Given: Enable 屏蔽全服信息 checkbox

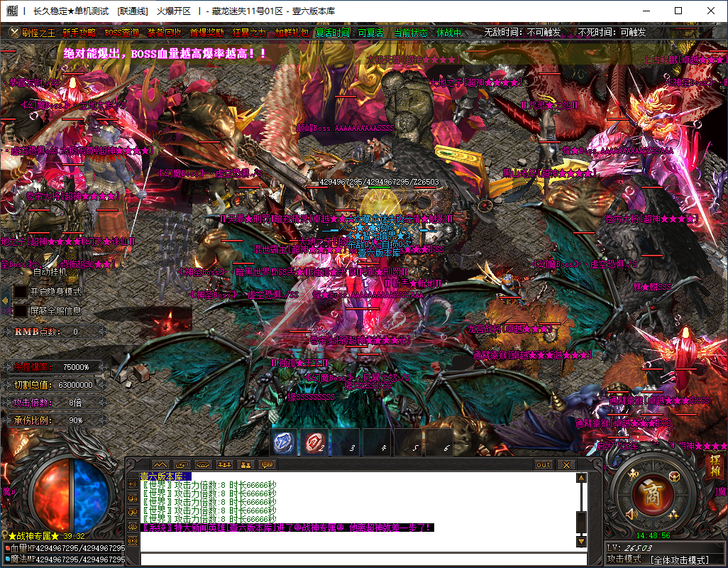Looking at the screenshot, I should click(21, 311).
